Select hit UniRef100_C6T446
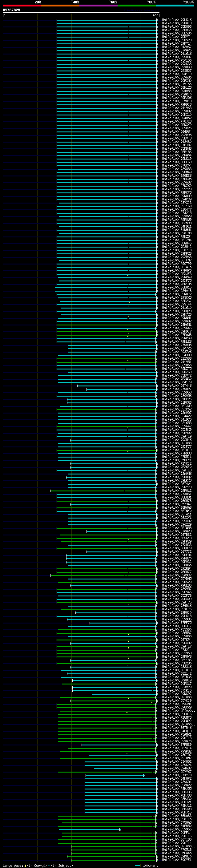The width and height of the screenshot is (197, 868). point(176,386)
